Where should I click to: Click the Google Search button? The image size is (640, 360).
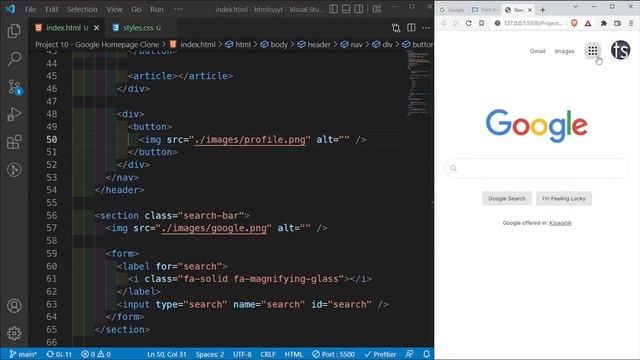507,198
